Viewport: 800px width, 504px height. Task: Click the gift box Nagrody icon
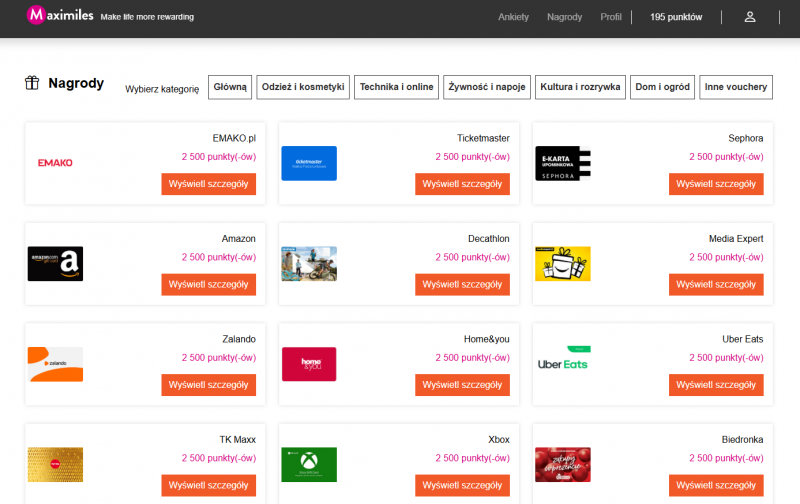(x=32, y=83)
